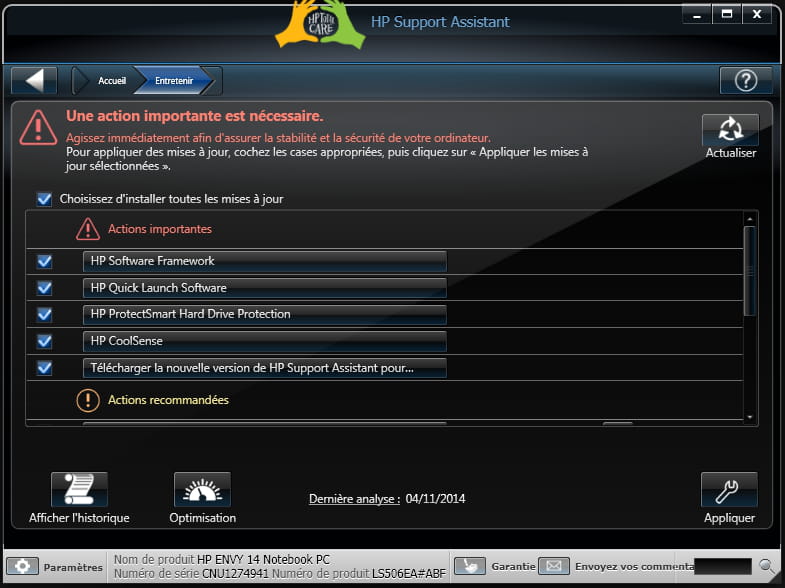Click the updates list scrollbar thumb
The width and height of the screenshot is (785, 588).
tap(749, 271)
